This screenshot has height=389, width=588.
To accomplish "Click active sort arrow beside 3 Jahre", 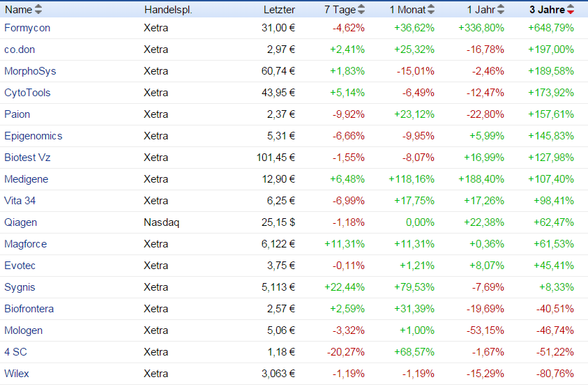I will (571, 9).
